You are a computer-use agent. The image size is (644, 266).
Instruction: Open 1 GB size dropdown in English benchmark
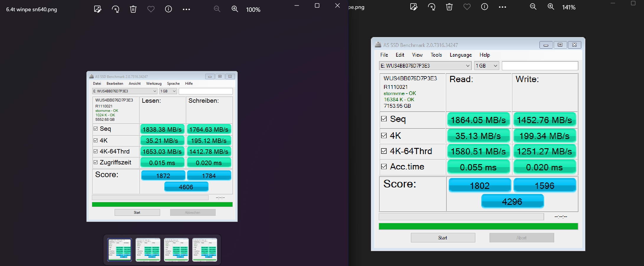pos(487,66)
